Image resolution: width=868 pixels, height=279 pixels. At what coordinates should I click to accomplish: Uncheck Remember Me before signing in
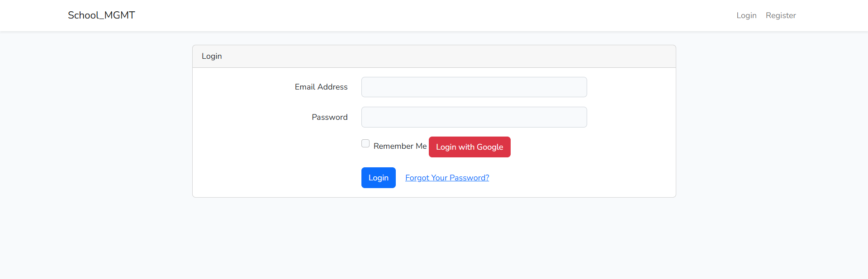tap(365, 143)
